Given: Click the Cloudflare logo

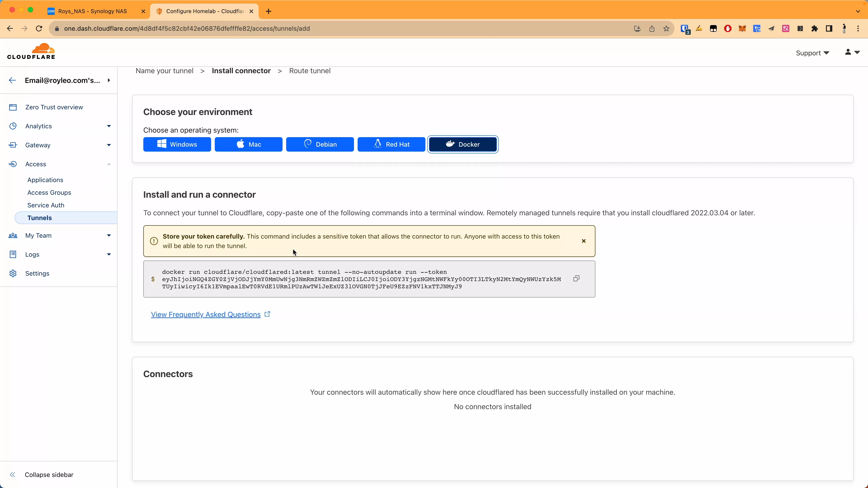Looking at the screenshot, I should [31, 51].
